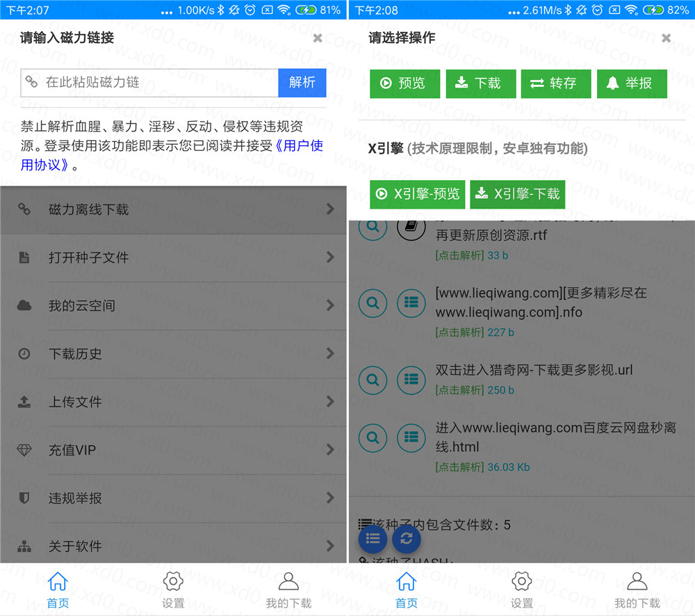Click the link icon beside 磁力离线下载
695x616 pixels.
pos(24,209)
